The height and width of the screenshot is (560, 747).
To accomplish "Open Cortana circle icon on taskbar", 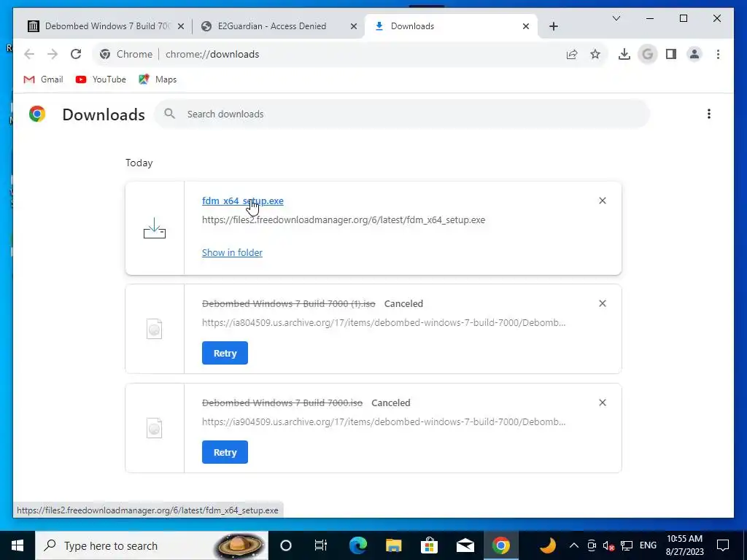I will click(286, 545).
